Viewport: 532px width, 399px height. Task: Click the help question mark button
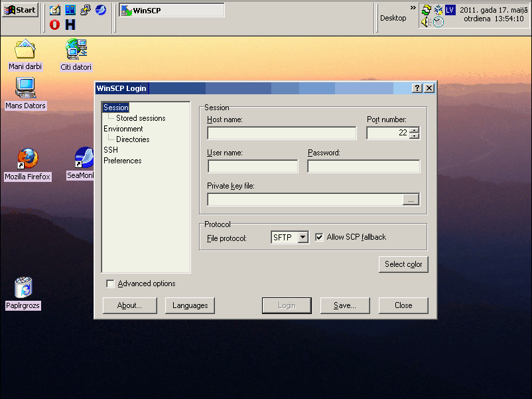tap(417, 88)
